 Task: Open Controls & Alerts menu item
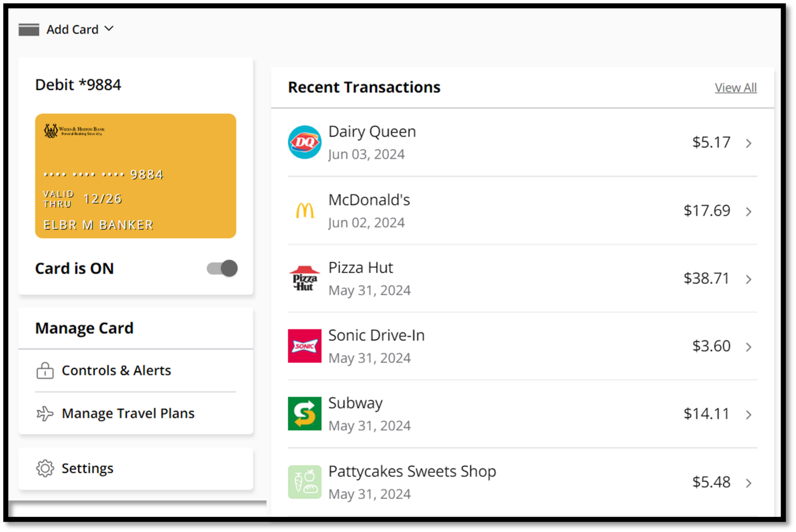pyautogui.click(x=116, y=370)
